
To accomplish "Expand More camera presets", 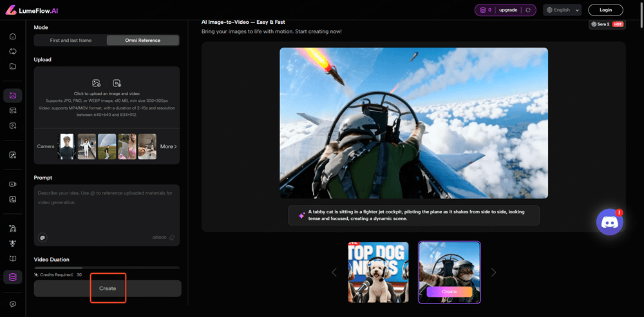I will pyautogui.click(x=168, y=146).
